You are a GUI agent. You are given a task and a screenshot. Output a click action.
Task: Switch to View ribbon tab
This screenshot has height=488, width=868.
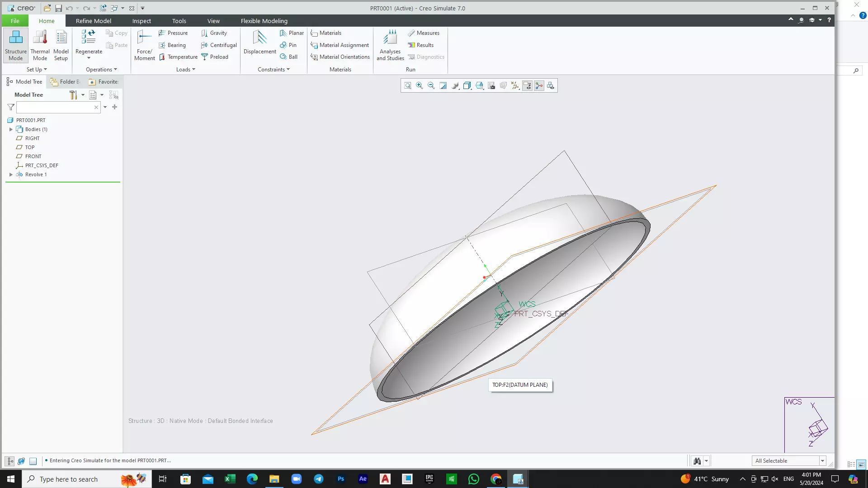coord(213,21)
